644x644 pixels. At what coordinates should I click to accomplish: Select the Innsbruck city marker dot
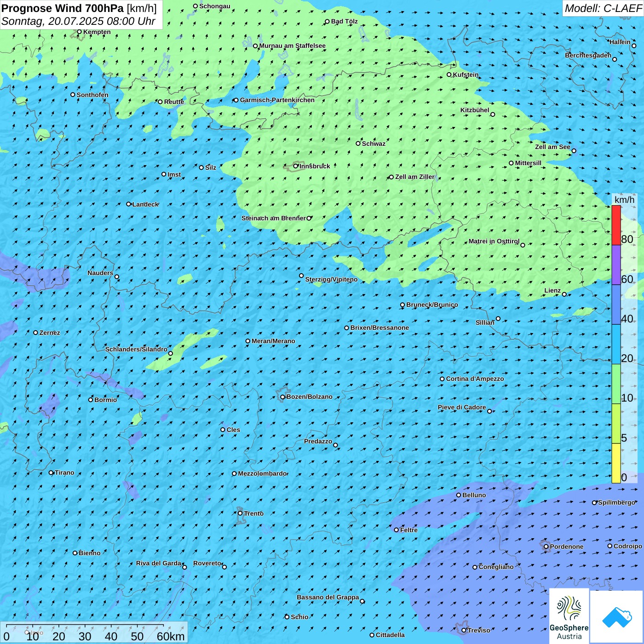pos(296,166)
